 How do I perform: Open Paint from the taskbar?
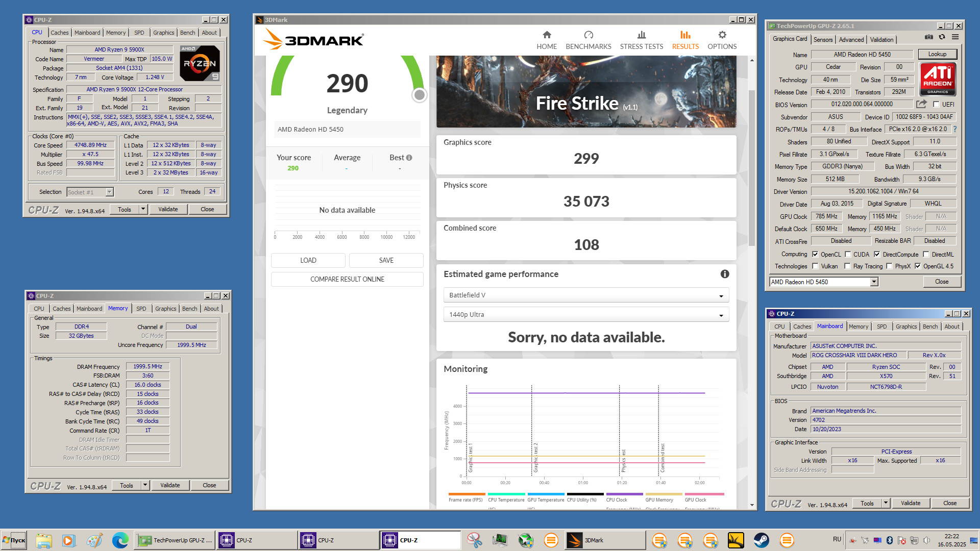(x=94, y=540)
